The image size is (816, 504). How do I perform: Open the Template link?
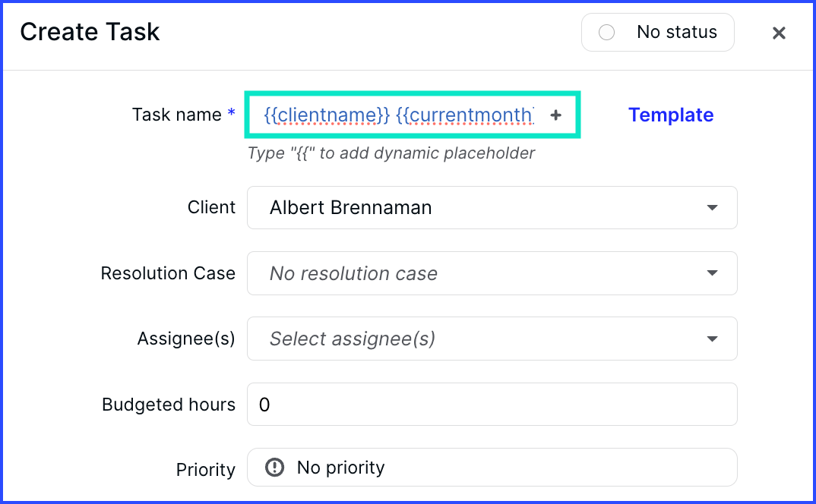(x=671, y=115)
